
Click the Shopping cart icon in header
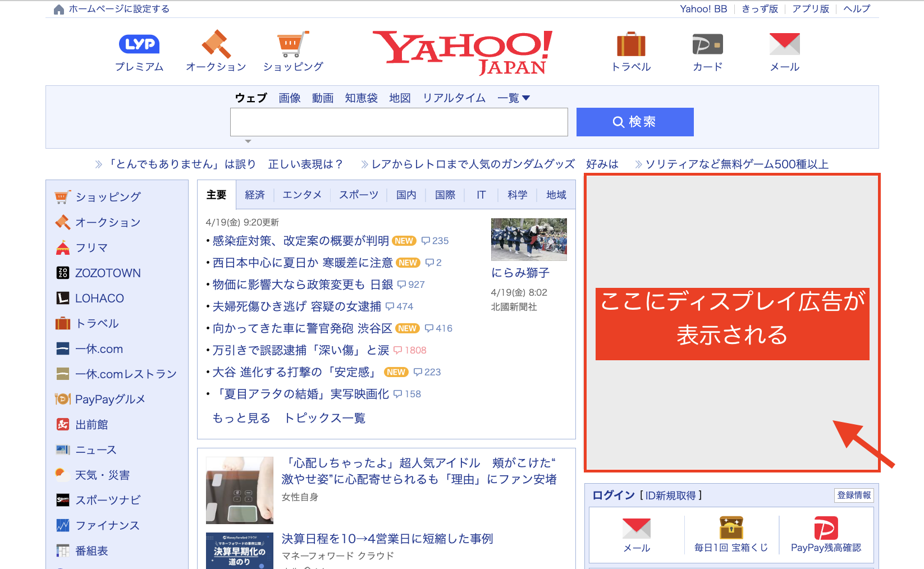pos(292,44)
